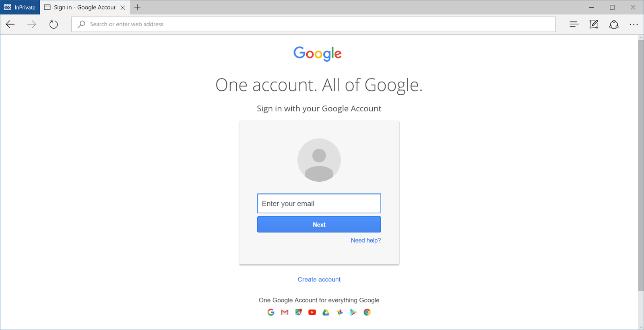
Task: Click the Chrome icon in the footer
Action: coord(367,312)
